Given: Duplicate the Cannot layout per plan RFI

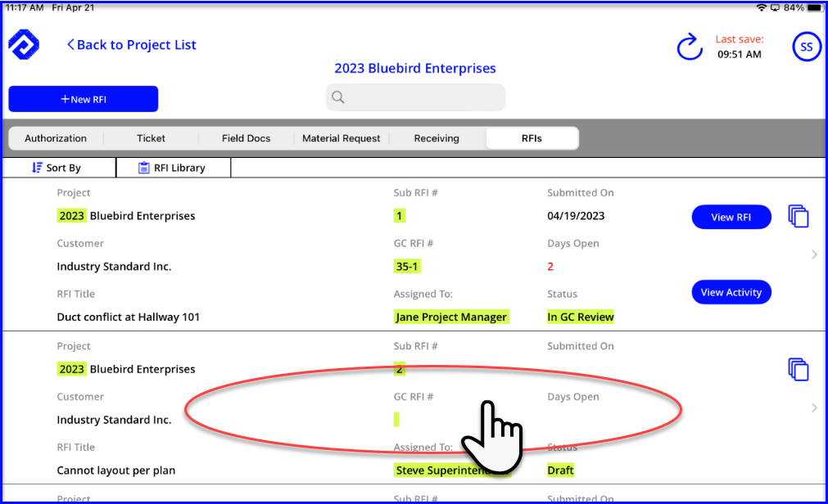Looking at the screenshot, I should click(799, 370).
